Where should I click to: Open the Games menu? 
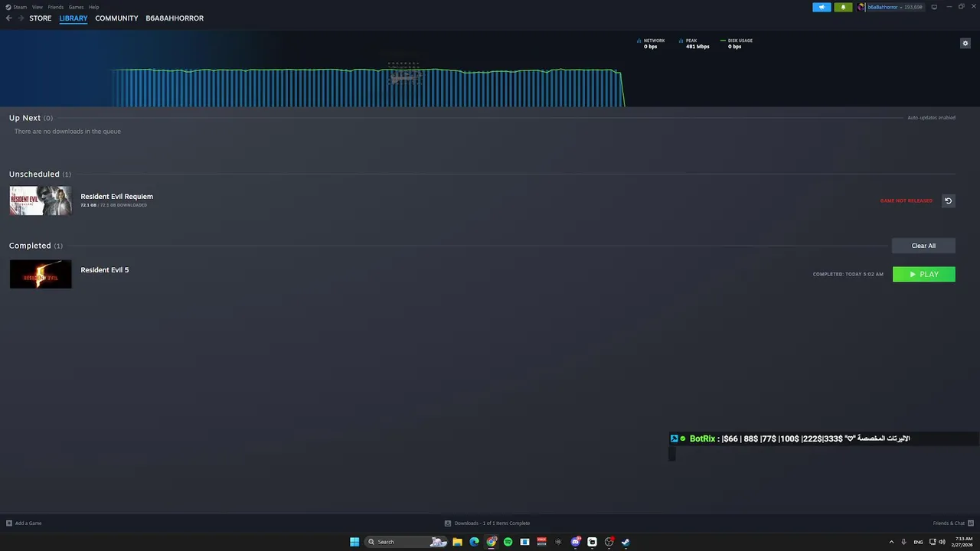coord(76,7)
